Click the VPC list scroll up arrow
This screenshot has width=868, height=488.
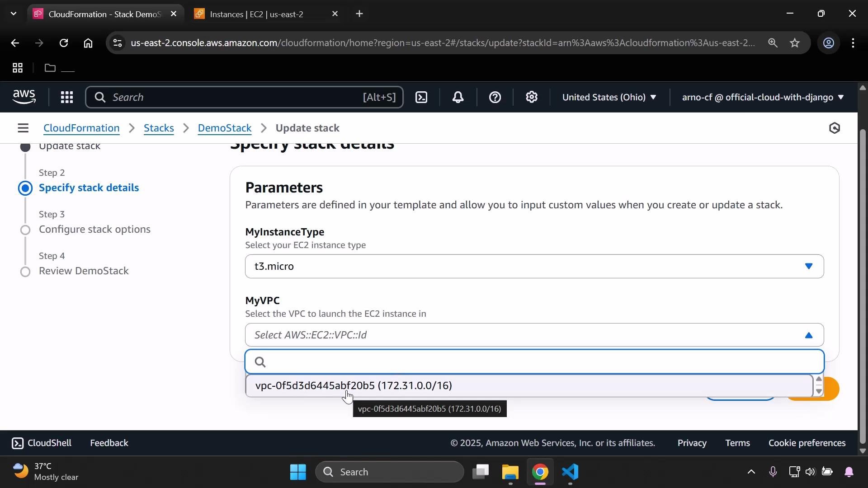click(819, 380)
